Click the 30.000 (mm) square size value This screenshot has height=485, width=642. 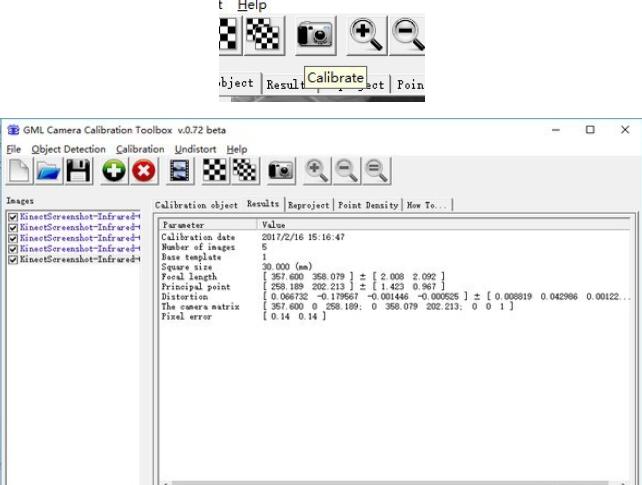coord(287,267)
